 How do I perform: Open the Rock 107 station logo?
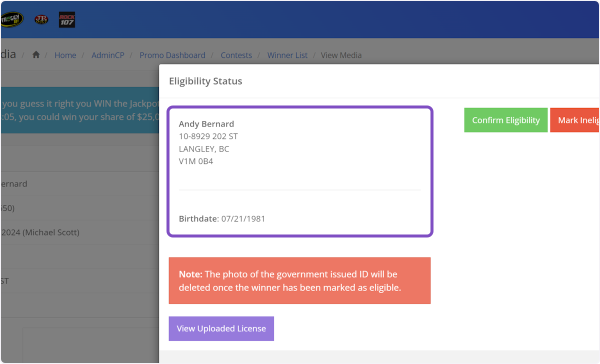point(66,19)
